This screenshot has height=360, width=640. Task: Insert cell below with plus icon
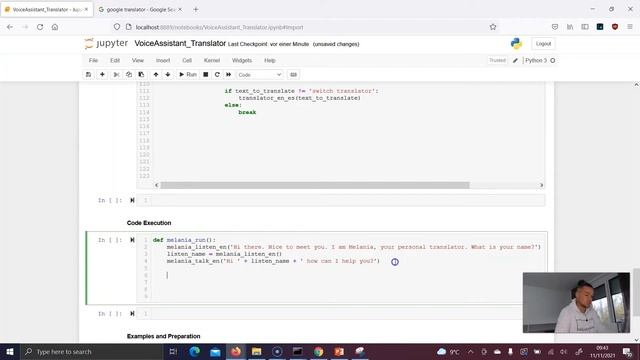(x=102, y=75)
